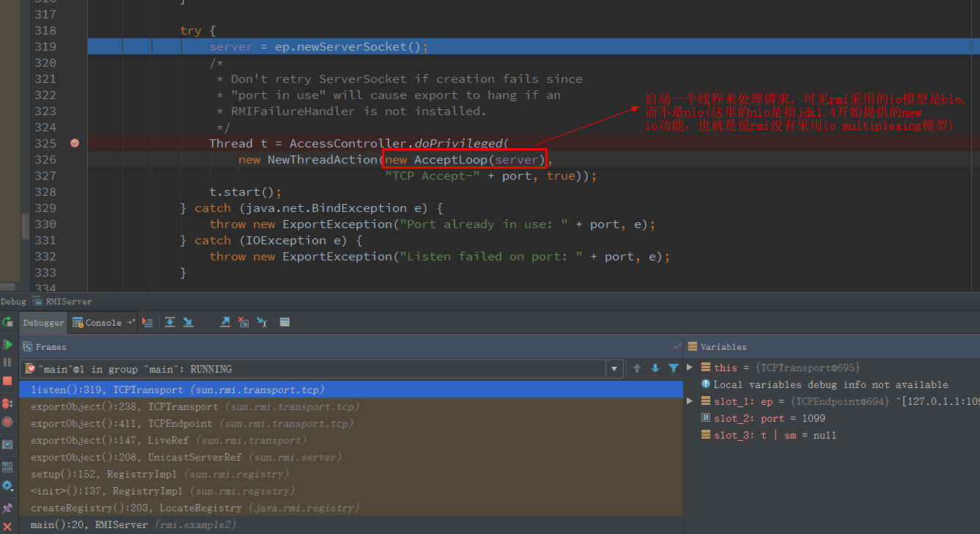The width and height of the screenshot is (980, 534).
Task: Go to next frame with down arrow
Action: (x=655, y=368)
